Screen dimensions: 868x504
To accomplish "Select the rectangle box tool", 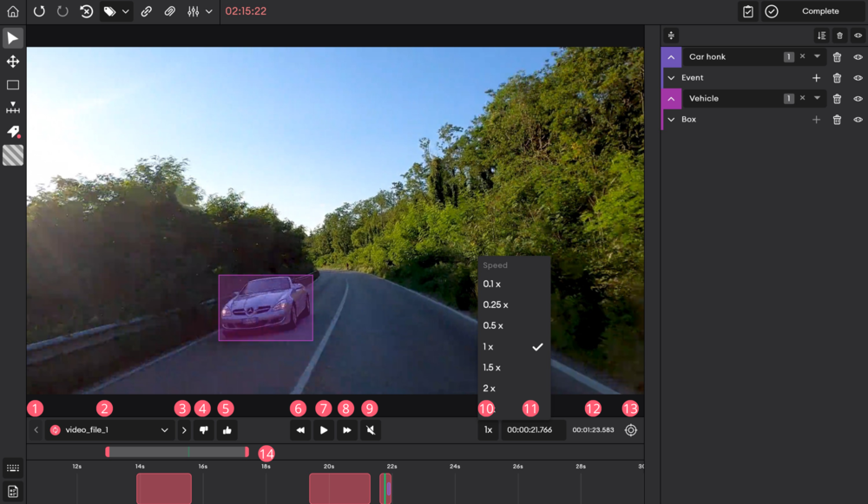I will click(x=13, y=85).
